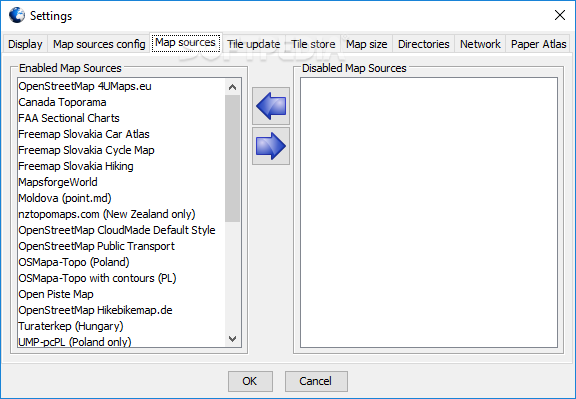The width and height of the screenshot is (576, 399).
Task: Select the Map sources tab
Action: (186, 43)
